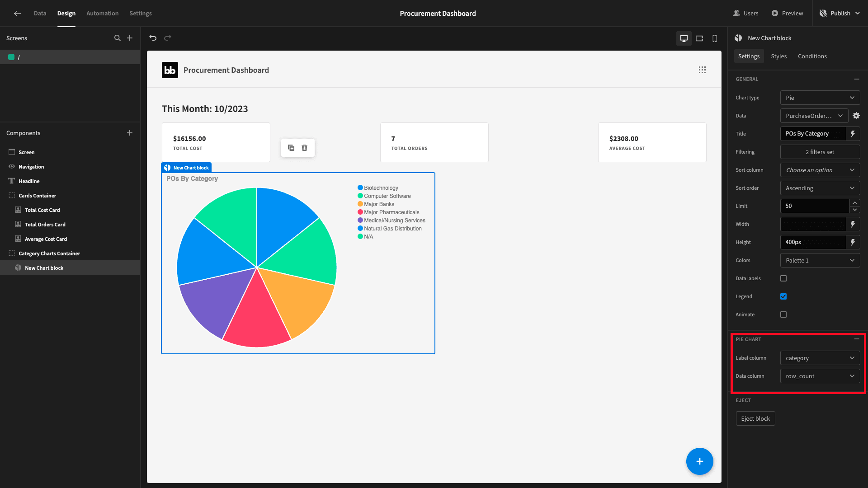The image size is (868, 488).
Task: Open the Chart type dropdown
Action: pos(820,98)
